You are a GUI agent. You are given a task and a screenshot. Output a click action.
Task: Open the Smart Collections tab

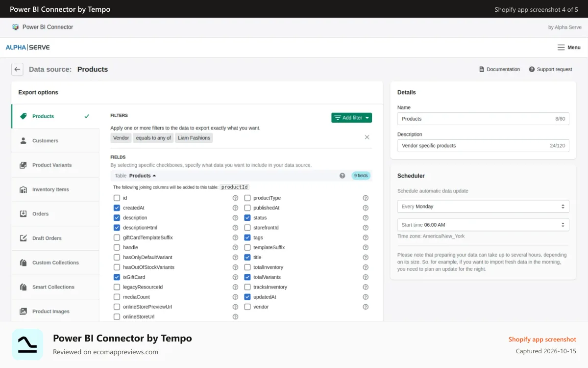55,287
